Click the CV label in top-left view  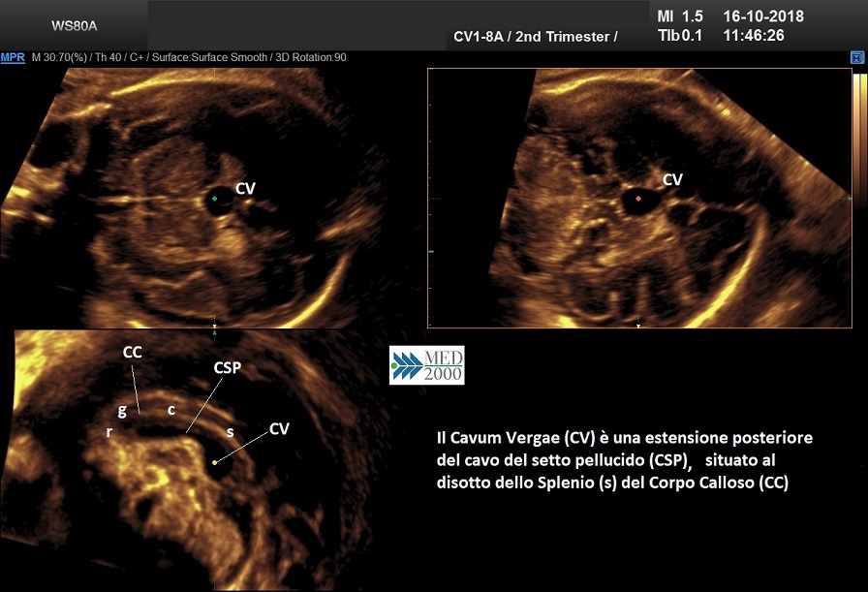tap(245, 188)
